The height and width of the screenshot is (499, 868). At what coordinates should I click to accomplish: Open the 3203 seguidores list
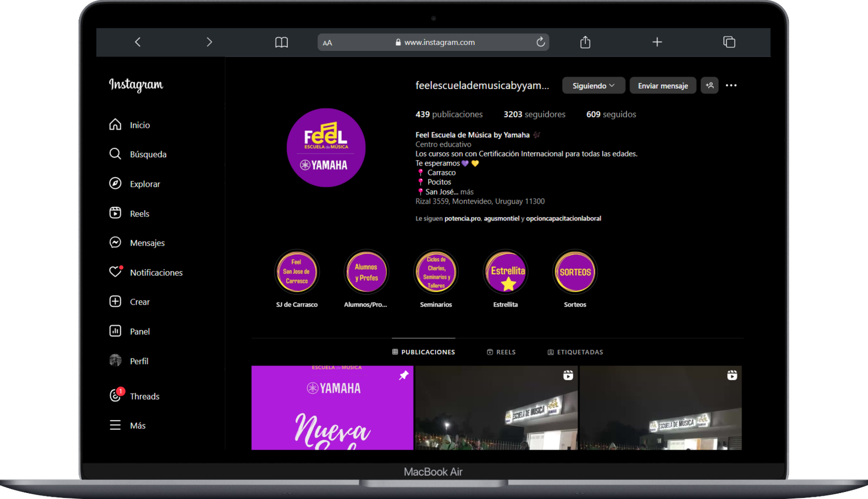tap(534, 114)
